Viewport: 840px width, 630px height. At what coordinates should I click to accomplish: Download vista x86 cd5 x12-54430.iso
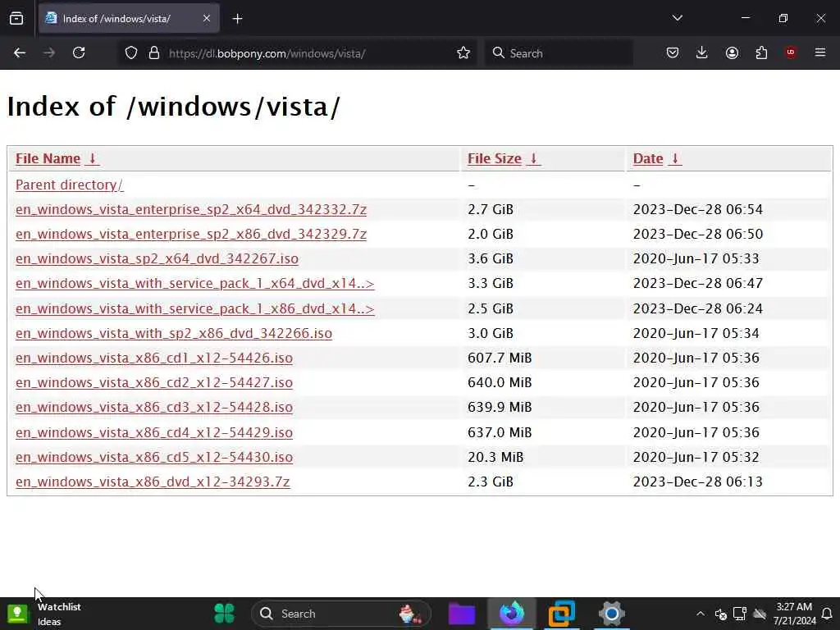153,457
